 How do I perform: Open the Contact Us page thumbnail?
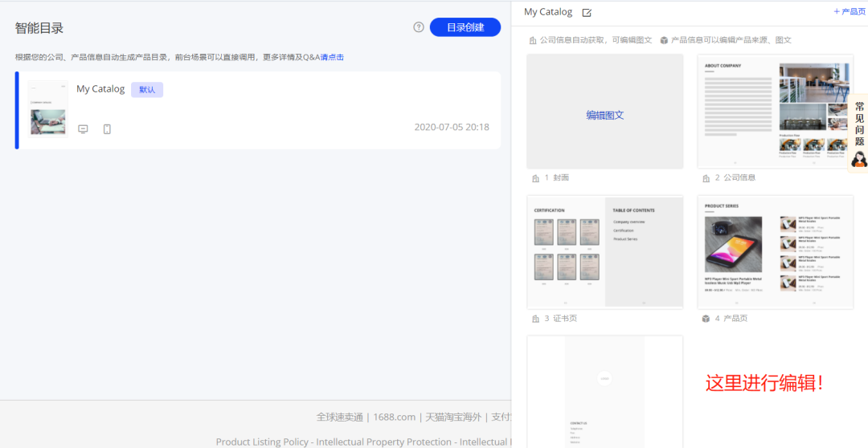tap(604, 392)
